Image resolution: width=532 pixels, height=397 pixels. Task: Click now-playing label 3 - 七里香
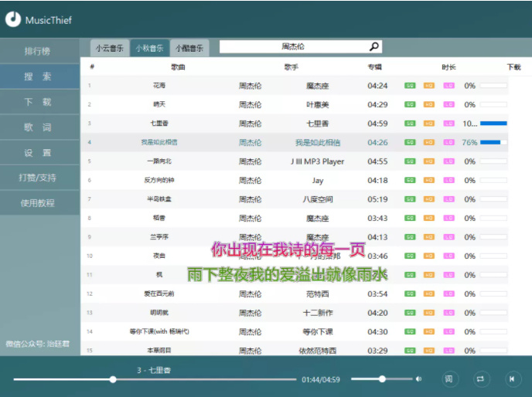coord(154,370)
